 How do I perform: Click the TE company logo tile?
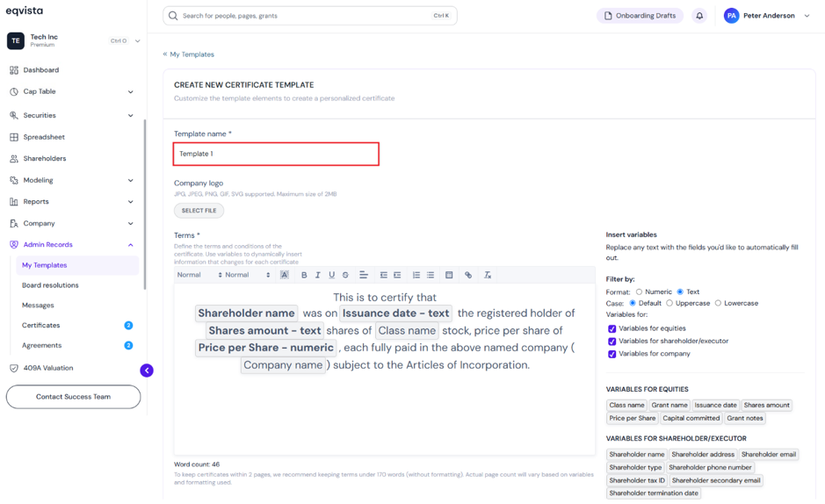coord(16,40)
